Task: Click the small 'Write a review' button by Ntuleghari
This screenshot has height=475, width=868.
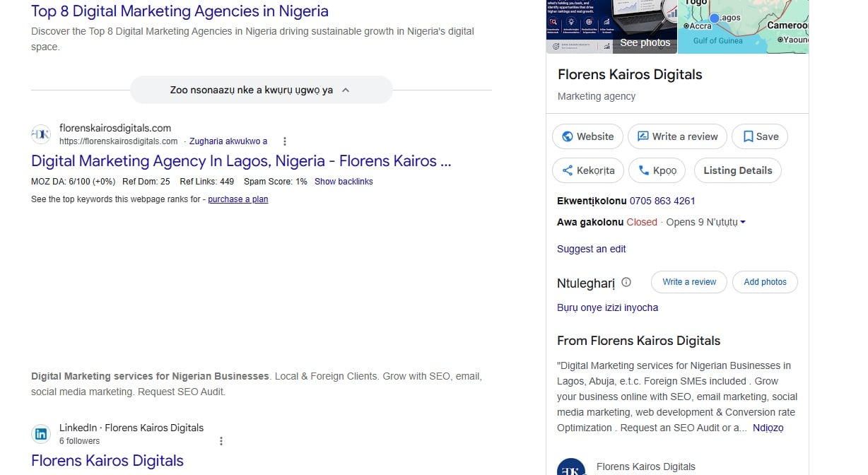Action: (689, 282)
